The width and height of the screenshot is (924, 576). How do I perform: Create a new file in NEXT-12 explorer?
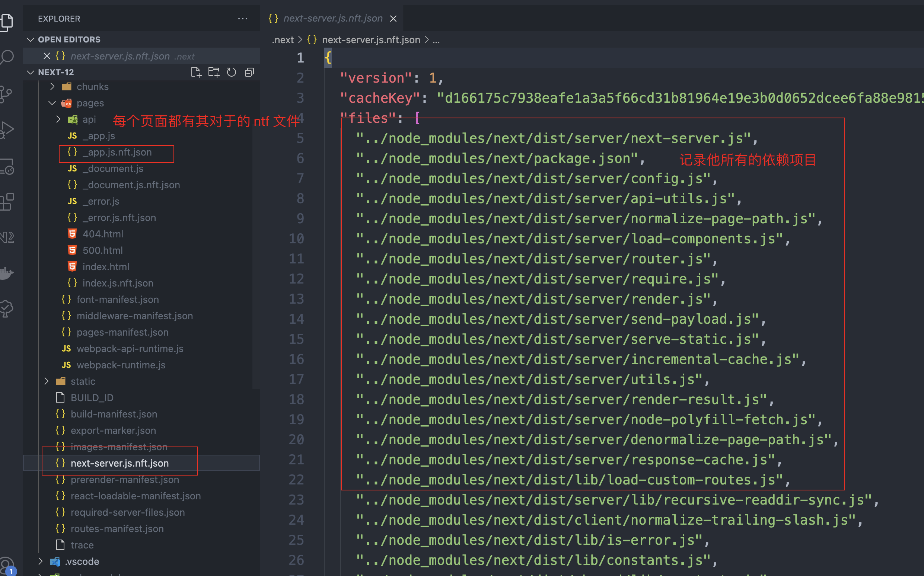196,72
